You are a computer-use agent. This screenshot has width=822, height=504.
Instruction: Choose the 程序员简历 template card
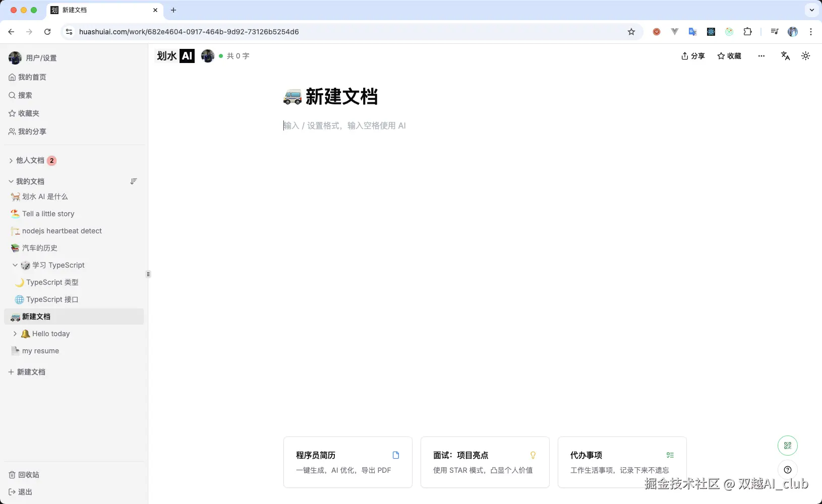pos(348,462)
